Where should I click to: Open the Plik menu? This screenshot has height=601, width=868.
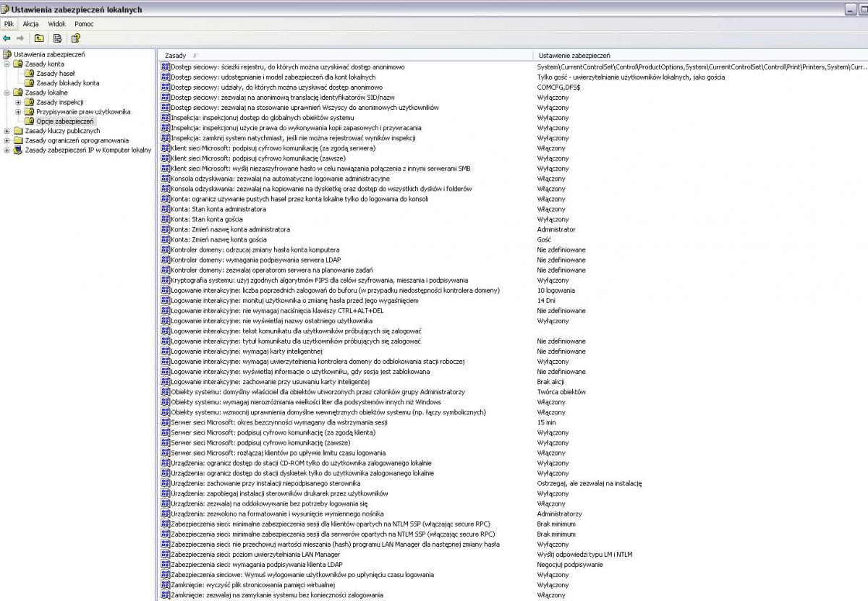[9, 24]
